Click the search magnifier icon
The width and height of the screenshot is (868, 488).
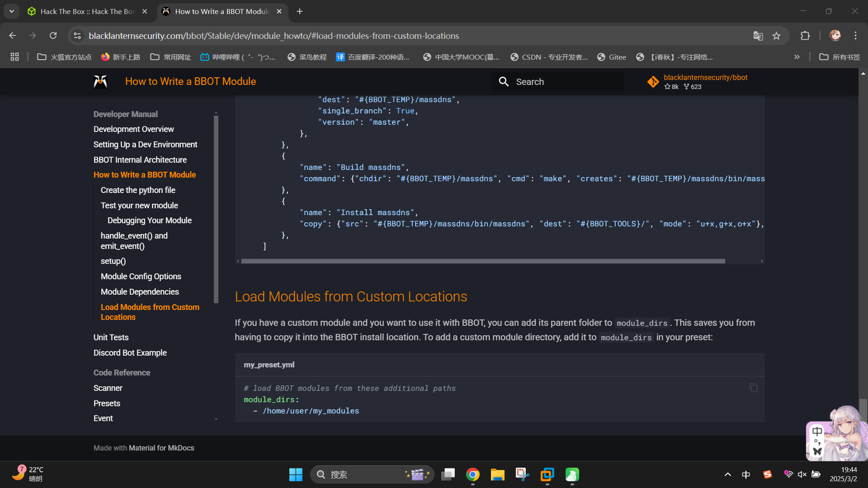(504, 82)
